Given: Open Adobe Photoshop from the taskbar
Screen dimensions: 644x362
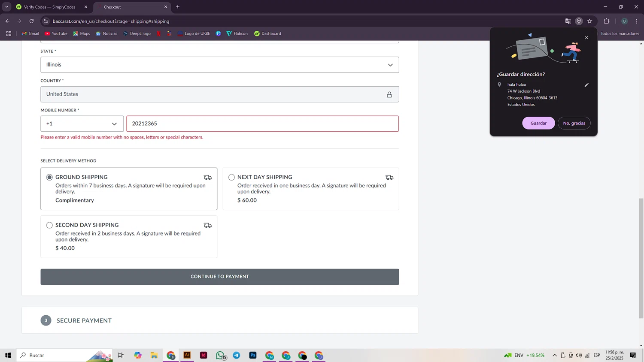Looking at the screenshot, I should coord(253,355).
